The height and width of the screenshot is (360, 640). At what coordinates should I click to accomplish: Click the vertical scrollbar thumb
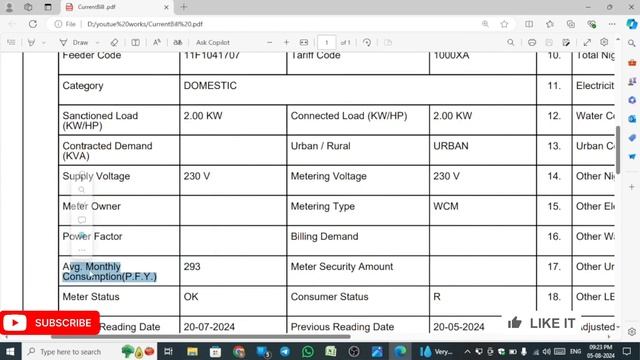click(618, 150)
